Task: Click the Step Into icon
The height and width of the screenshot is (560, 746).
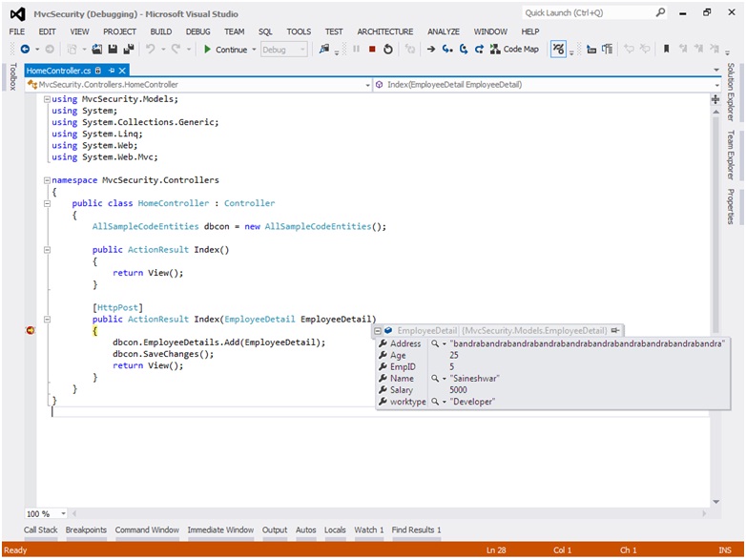Action: coord(447,49)
